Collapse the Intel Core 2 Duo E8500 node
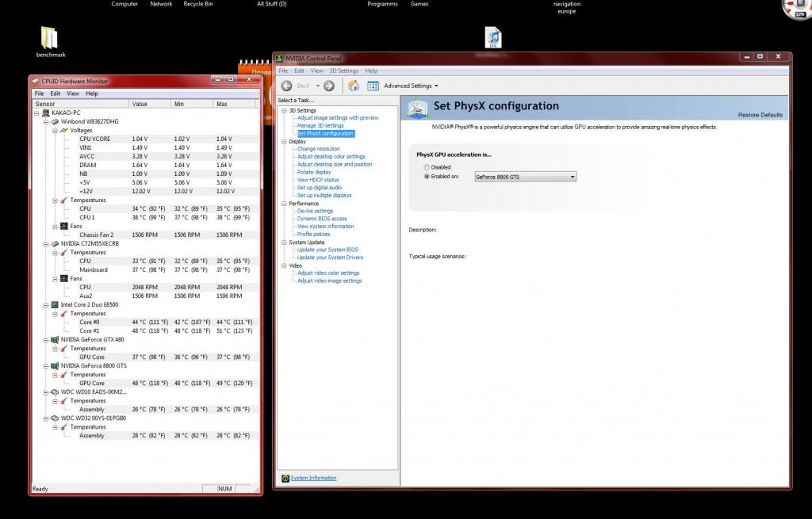 pyautogui.click(x=46, y=305)
